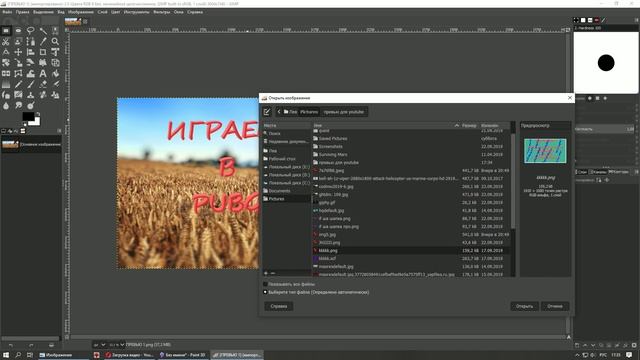
Task: Open the Правка menu
Action: 22,12
